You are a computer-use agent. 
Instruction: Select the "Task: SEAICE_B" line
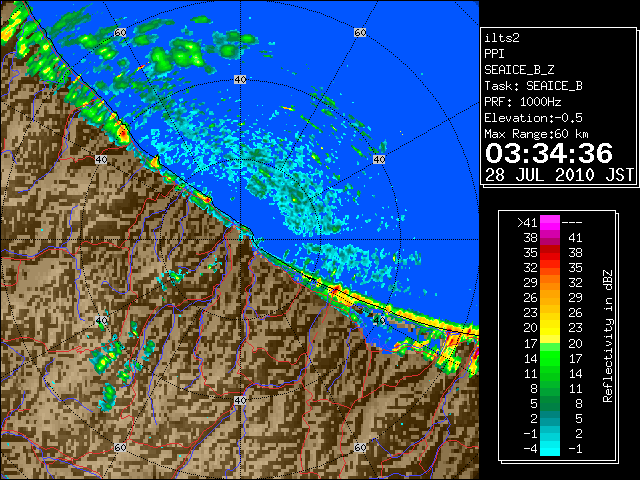tap(533, 86)
